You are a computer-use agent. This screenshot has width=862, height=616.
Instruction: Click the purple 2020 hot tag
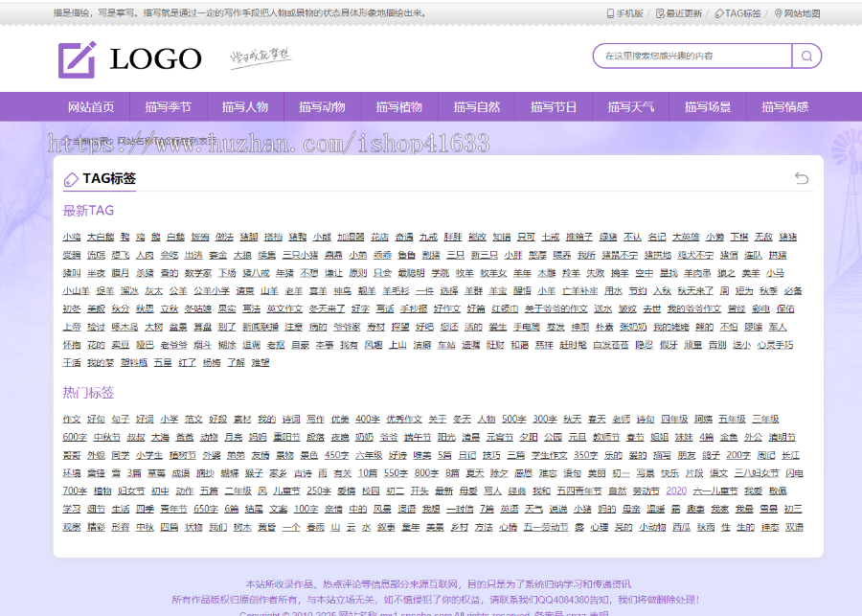coord(676,491)
